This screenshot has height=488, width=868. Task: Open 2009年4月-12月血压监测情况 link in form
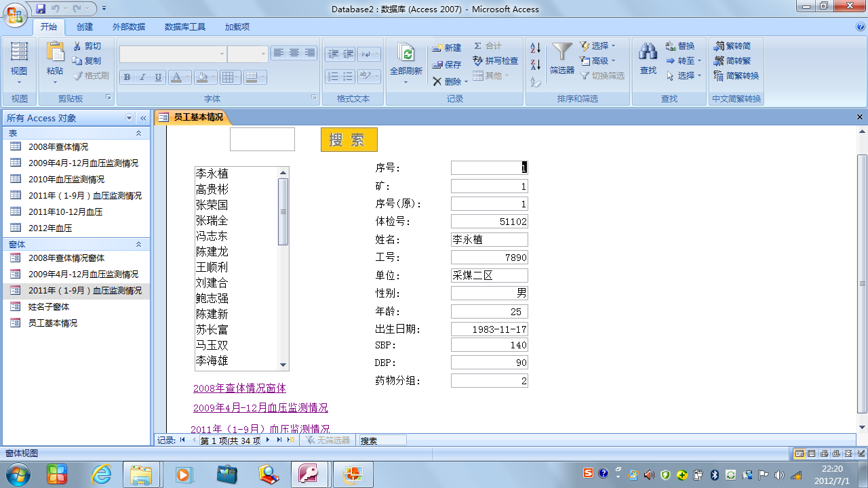260,408
